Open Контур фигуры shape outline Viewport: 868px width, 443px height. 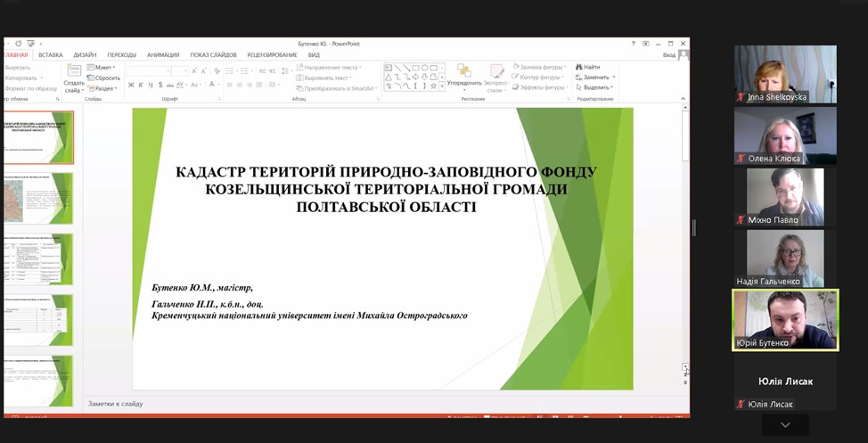537,77
